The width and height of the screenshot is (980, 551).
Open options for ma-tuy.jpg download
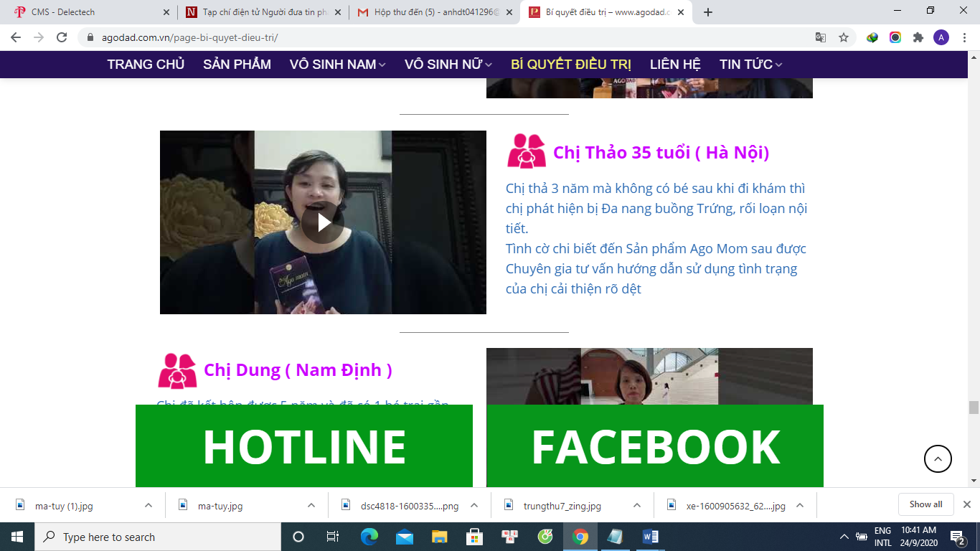pos(311,505)
